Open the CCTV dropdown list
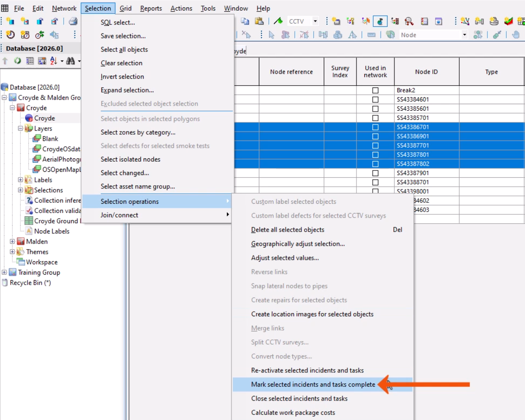 click(x=315, y=21)
